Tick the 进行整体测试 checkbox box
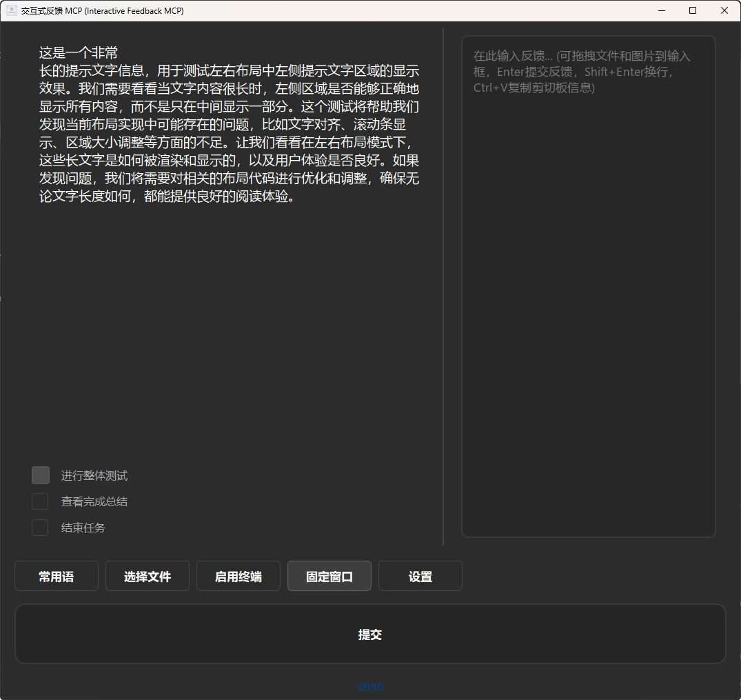 pyautogui.click(x=41, y=475)
